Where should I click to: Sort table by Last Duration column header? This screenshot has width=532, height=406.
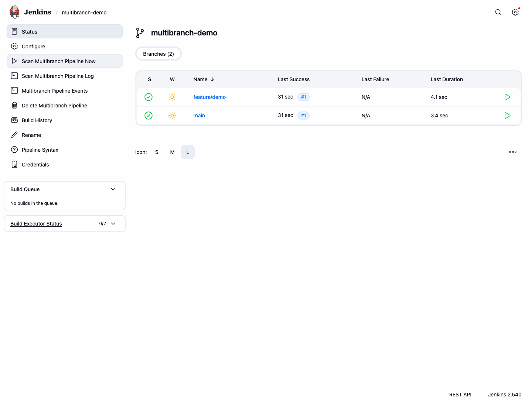[x=447, y=79]
